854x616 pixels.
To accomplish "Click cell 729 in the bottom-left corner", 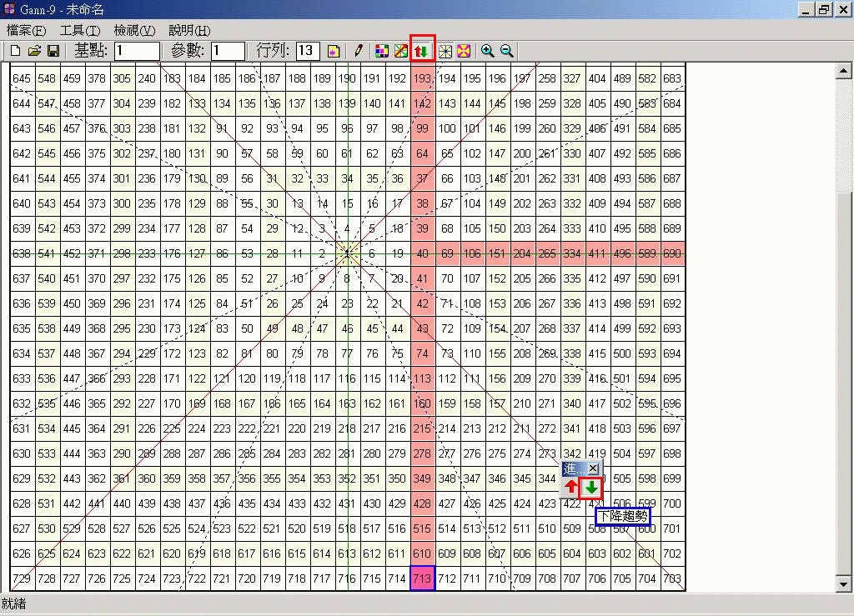I will [x=22, y=579].
